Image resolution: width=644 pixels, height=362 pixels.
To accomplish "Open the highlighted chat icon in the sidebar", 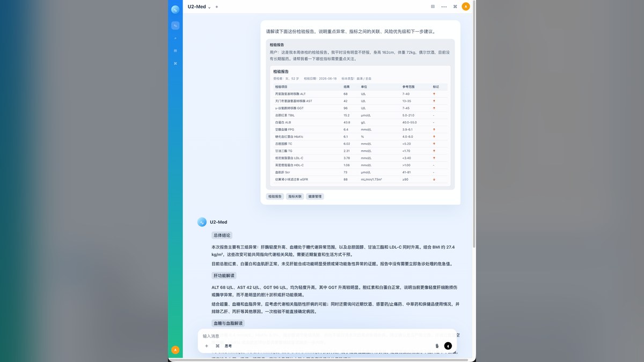I will [175, 26].
